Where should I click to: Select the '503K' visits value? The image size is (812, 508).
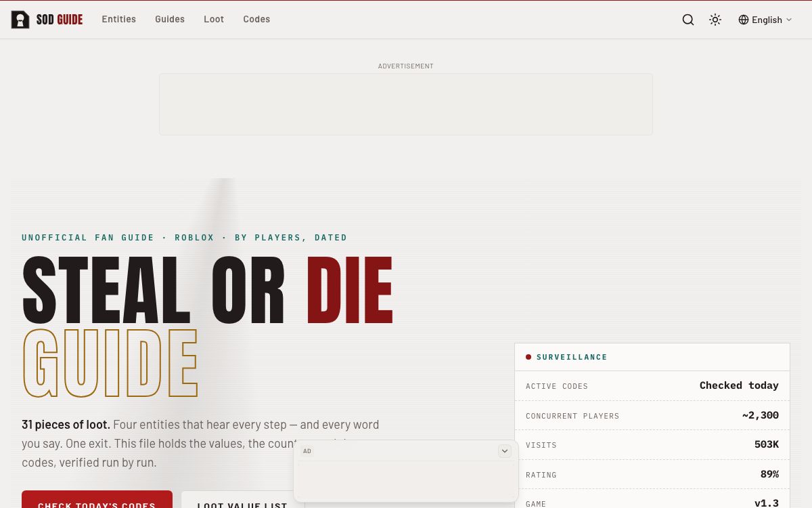[767, 444]
